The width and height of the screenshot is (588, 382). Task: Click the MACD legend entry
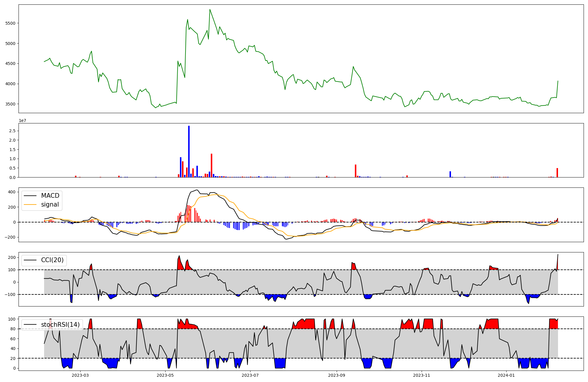tap(50, 196)
